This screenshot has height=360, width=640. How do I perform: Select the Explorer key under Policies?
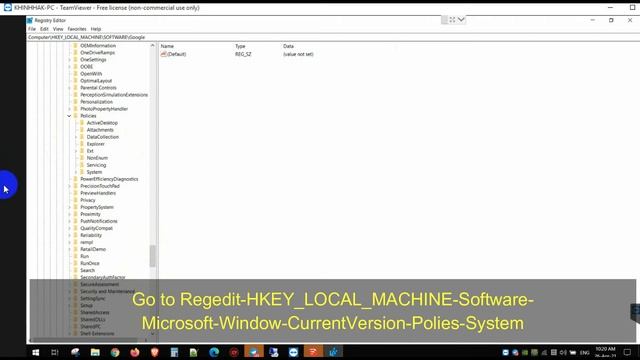96,144
